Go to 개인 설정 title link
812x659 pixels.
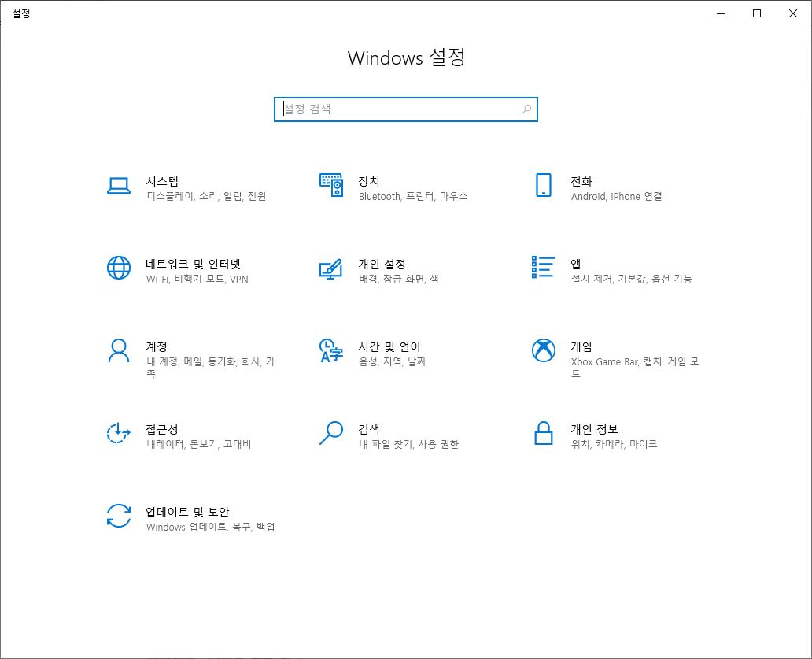[382, 265]
